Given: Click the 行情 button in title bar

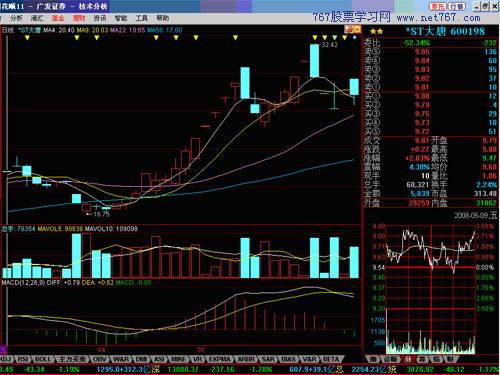Looking at the screenshot, I should click(456, 6).
